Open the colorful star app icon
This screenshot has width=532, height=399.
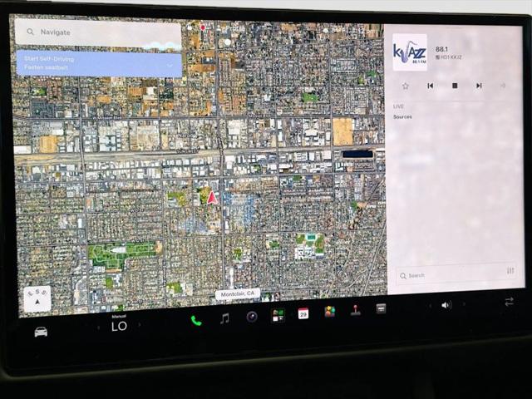coord(329,312)
